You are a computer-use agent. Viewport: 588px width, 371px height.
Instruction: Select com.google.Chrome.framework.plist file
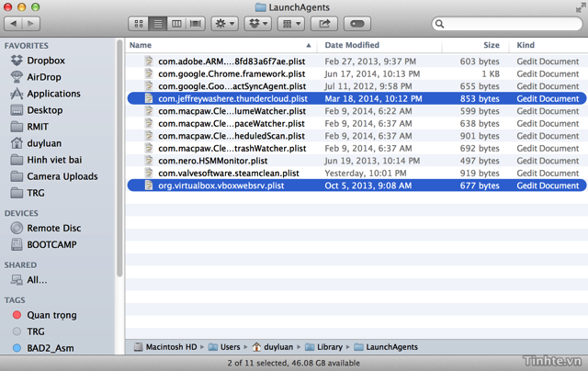point(356,73)
